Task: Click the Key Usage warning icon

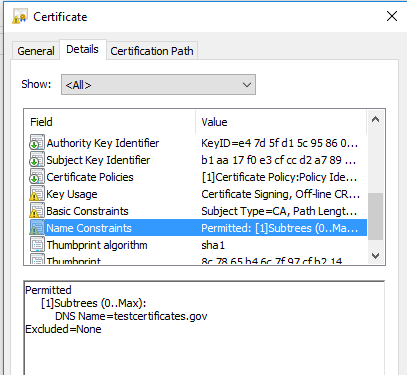Action: [37, 194]
